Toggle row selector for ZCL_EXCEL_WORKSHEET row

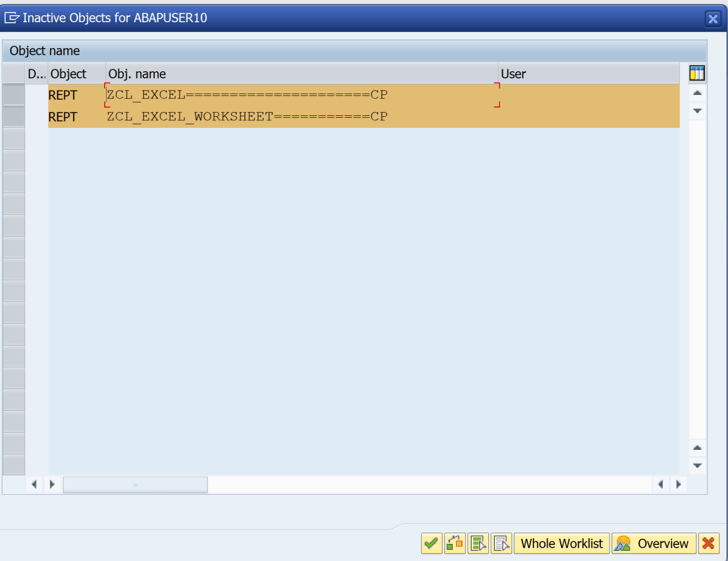point(14,117)
